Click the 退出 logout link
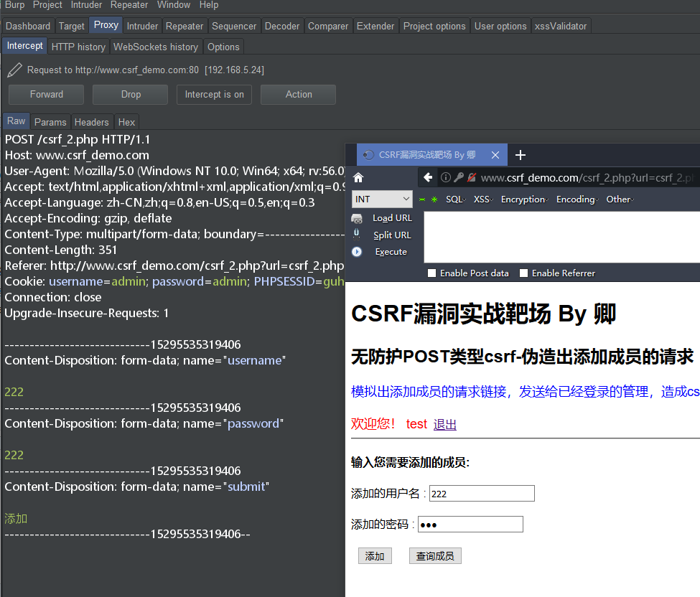 445,424
